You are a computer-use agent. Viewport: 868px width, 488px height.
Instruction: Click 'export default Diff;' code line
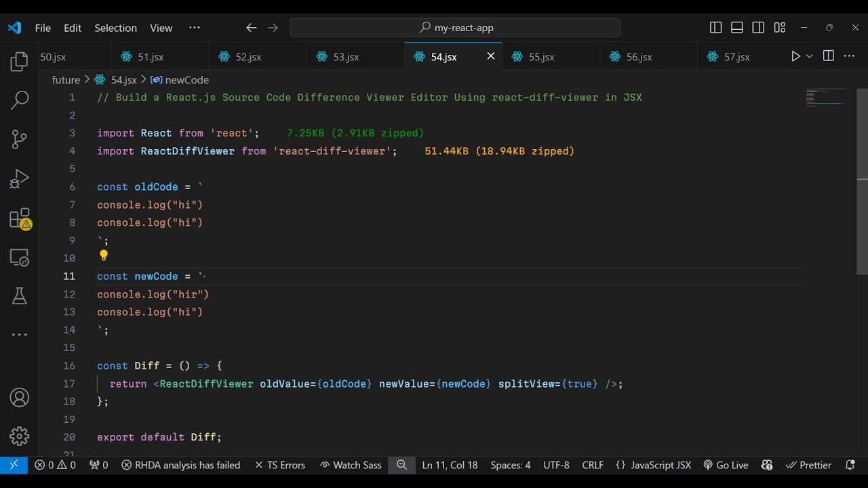(x=159, y=437)
